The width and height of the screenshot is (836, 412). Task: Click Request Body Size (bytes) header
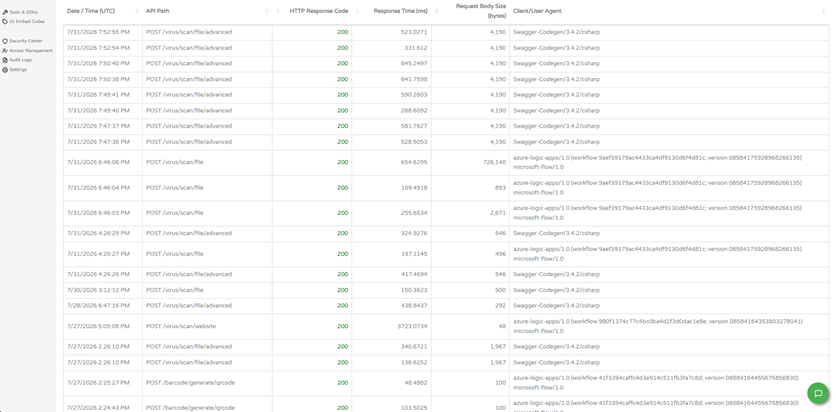(480, 11)
